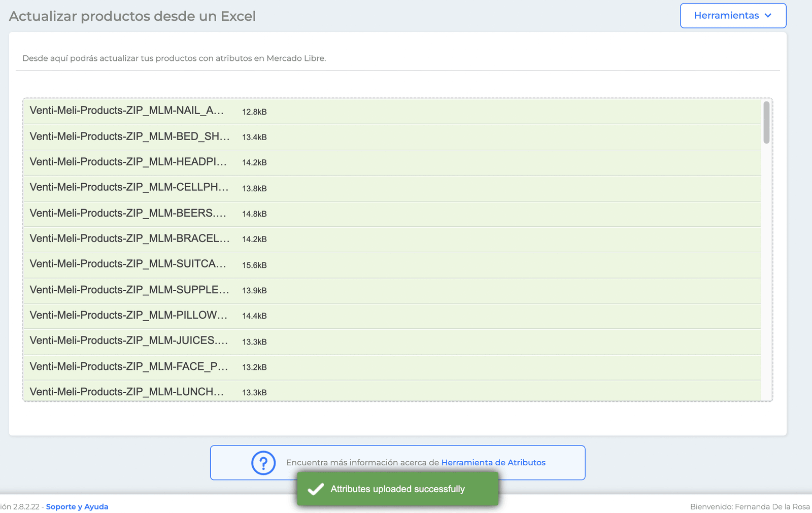Image resolution: width=812 pixels, height=513 pixels.
Task: Open the Soporte y Ayuda link
Action: click(77, 506)
